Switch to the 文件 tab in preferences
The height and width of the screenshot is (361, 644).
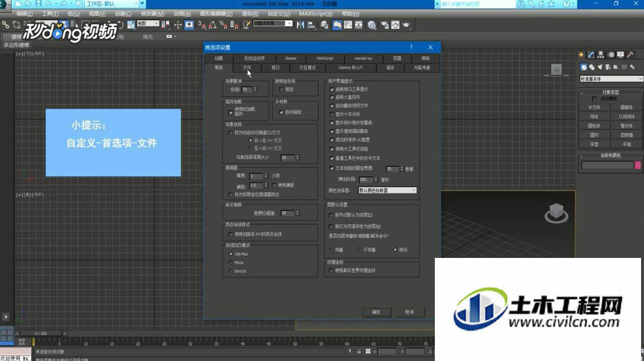pos(247,68)
